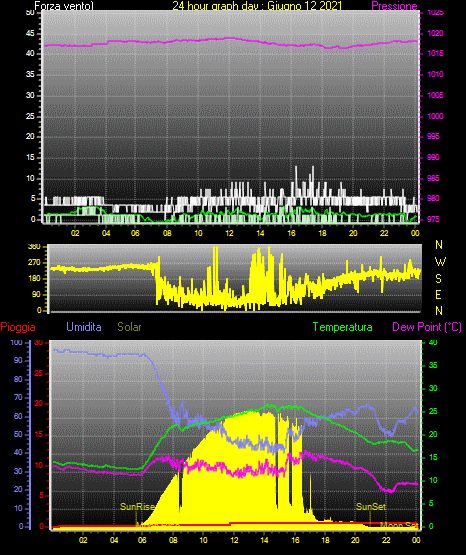Click the 45 value on the wind speed axis

pos(30,34)
